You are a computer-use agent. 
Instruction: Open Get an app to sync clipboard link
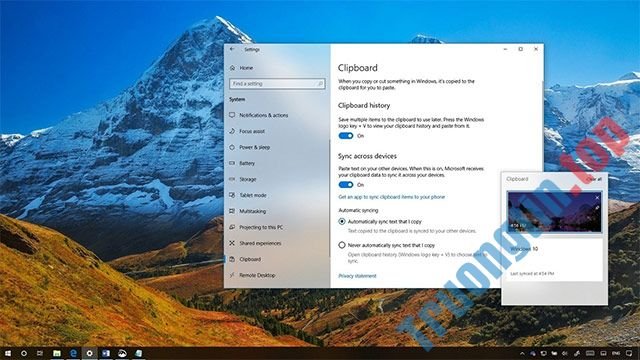tap(391, 197)
